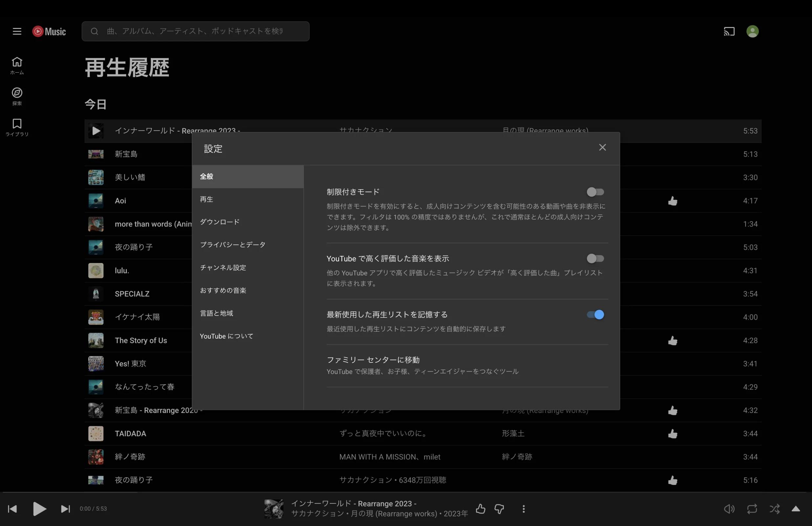Viewport: 812px width, 526px height.
Task: Click the 美しい鰭 song title
Action: tap(130, 177)
